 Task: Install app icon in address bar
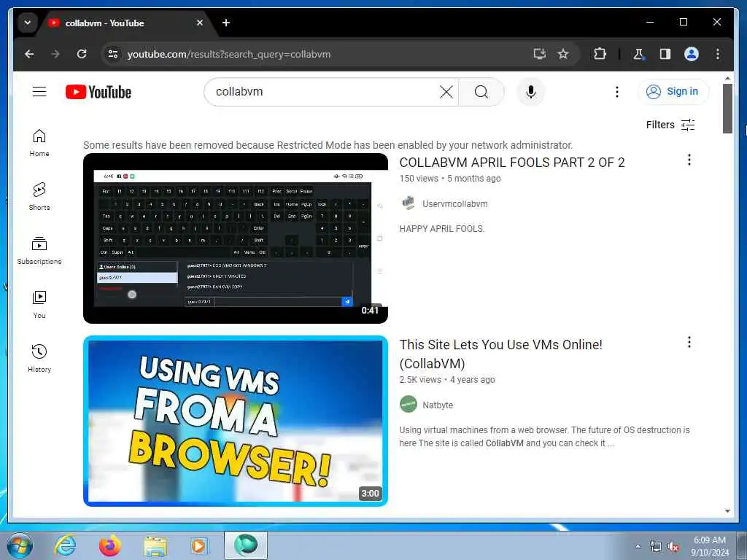coord(539,54)
